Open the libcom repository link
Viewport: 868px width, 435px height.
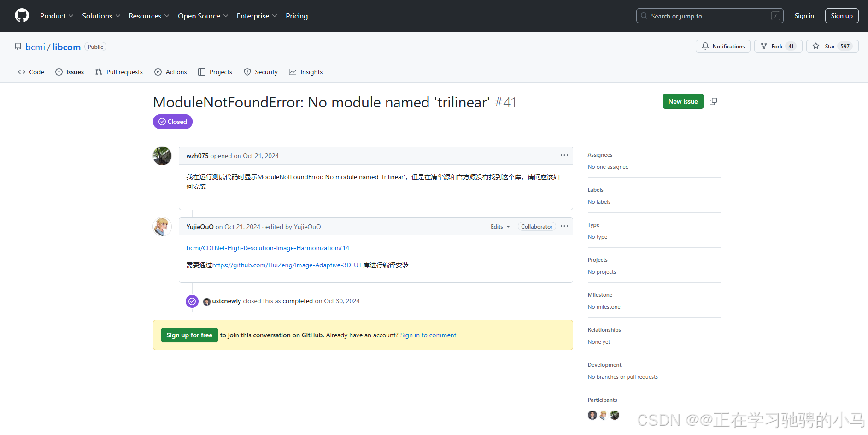pyautogui.click(x=66, y=47)
